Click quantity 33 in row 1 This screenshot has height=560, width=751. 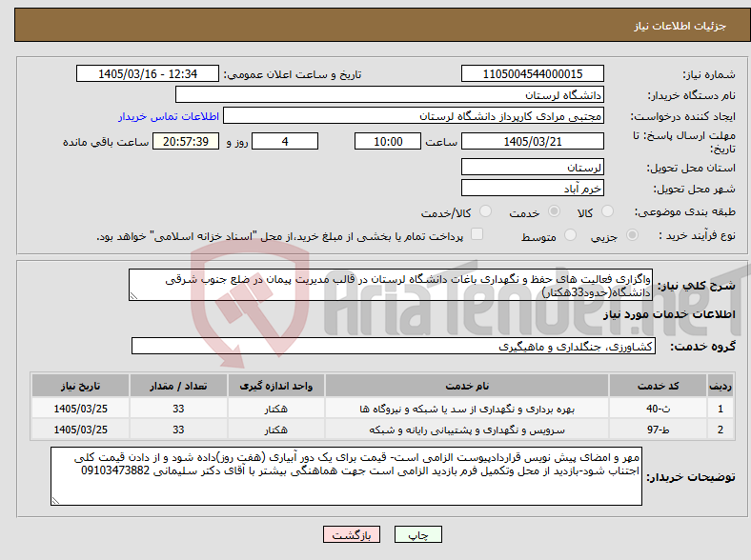(178, 409)
